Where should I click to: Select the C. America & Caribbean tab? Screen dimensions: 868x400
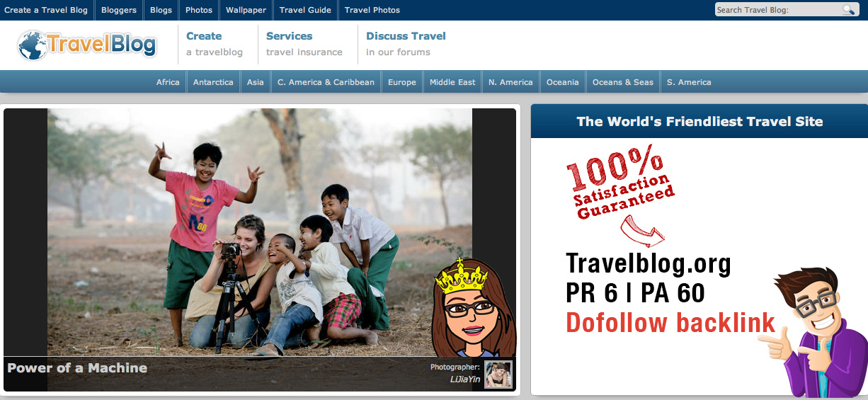[326, 82]
